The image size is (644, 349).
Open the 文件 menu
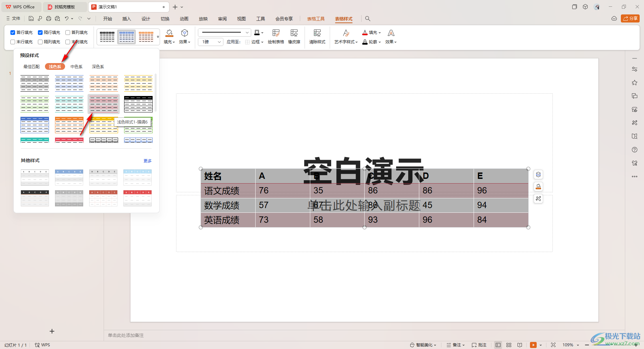[x=13, y=18]
